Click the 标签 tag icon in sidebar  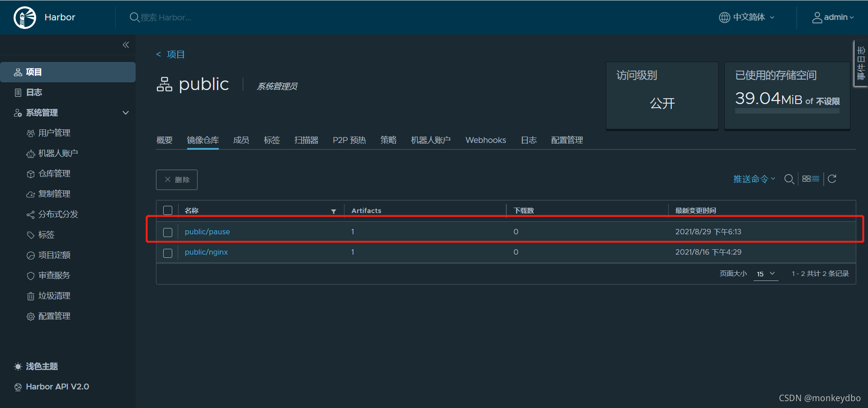point(30,235)
